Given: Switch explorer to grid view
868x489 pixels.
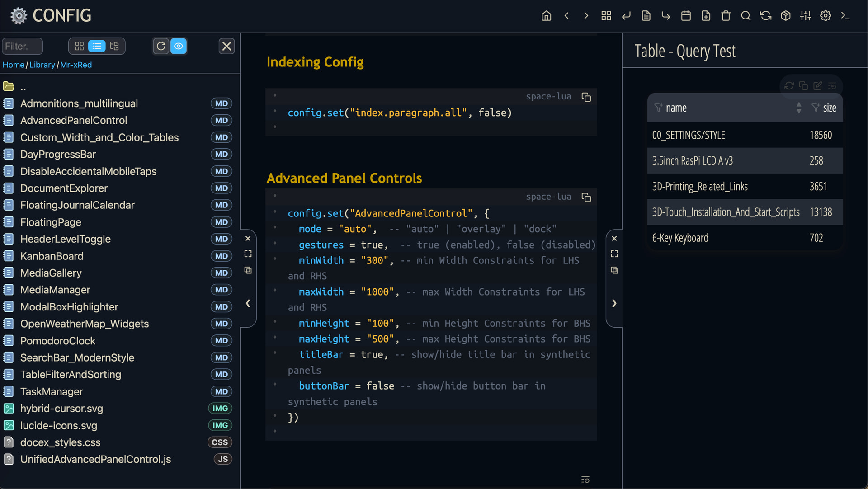Looking at the screenshot, I should (79, 46).
